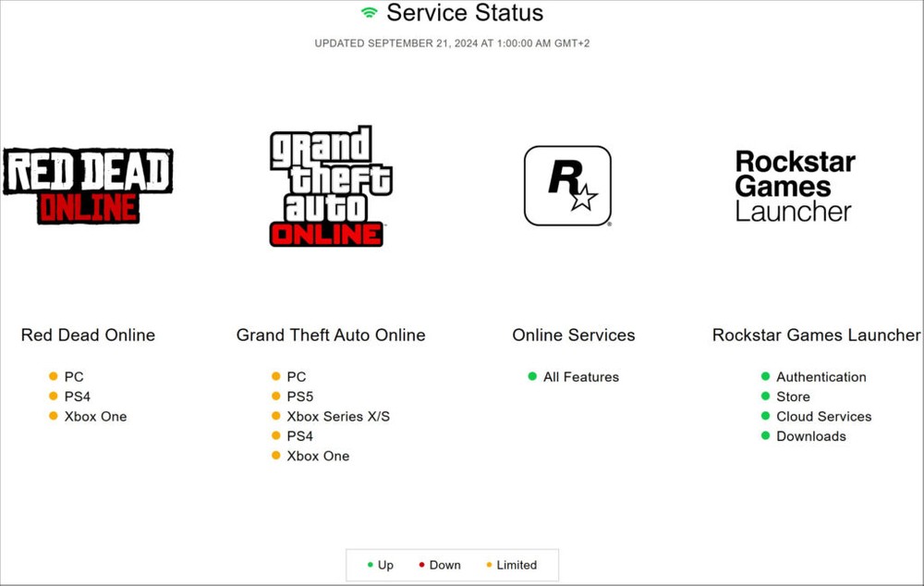Click the updated September 21 timestamp

(452, 43)
